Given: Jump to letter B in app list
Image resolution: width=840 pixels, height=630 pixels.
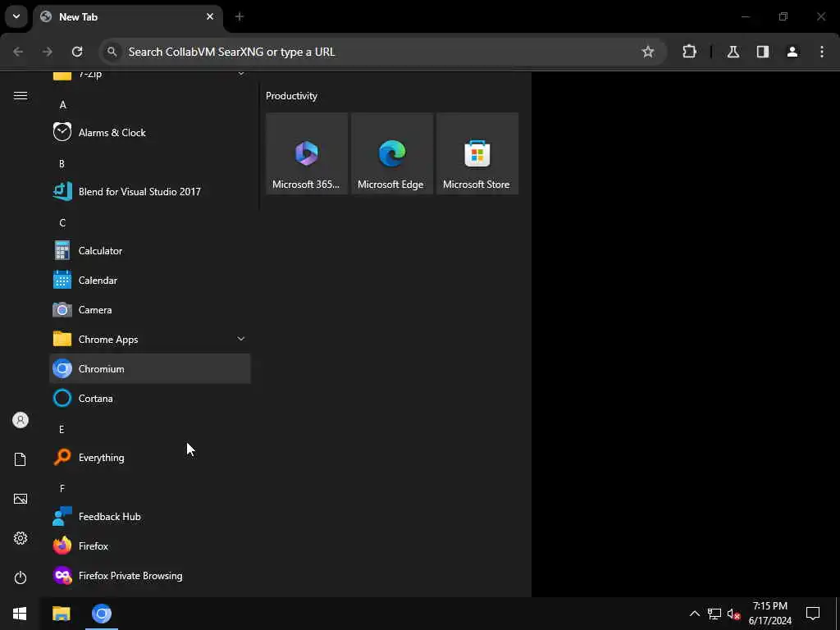Looking at the screenshot, I should click(62, 163).
